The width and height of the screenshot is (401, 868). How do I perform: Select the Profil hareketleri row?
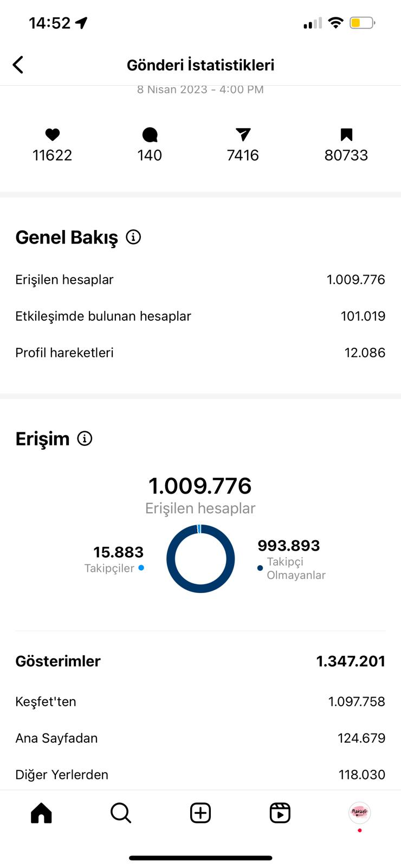(200, 353)
